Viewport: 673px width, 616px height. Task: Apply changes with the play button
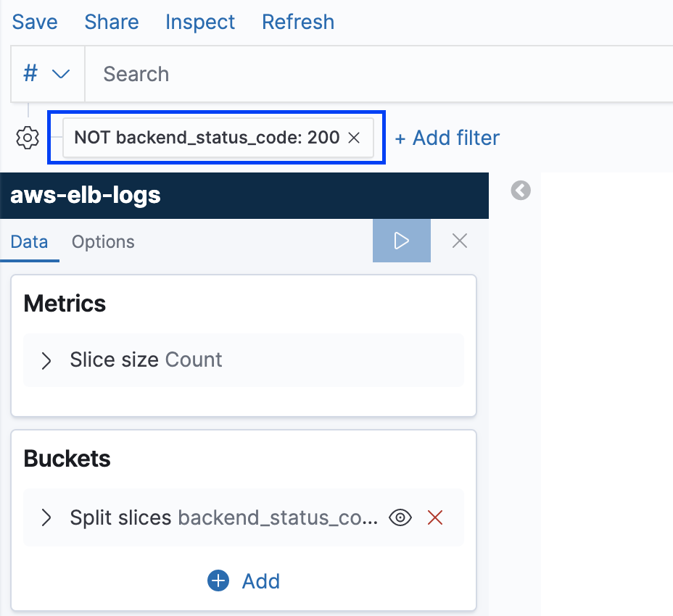tap(401, 241)
